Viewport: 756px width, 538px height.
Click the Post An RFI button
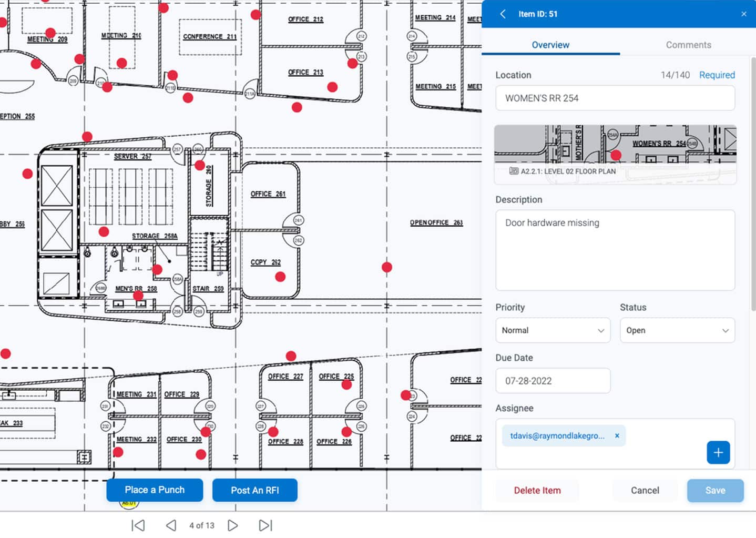pyautogui.click(x=255, y=490)
